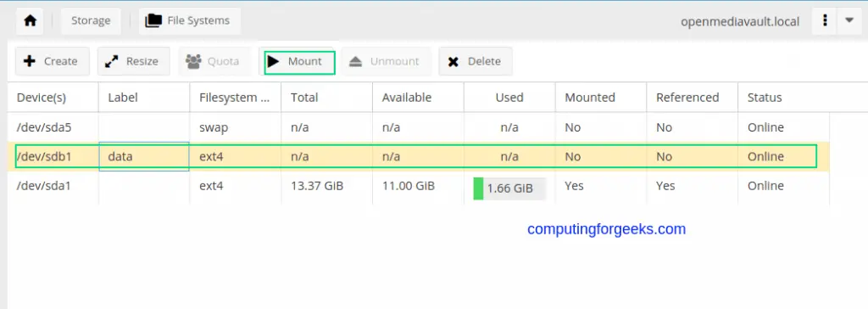
Task: Click the 'data' label cell
Action: [x=144, y=156]
